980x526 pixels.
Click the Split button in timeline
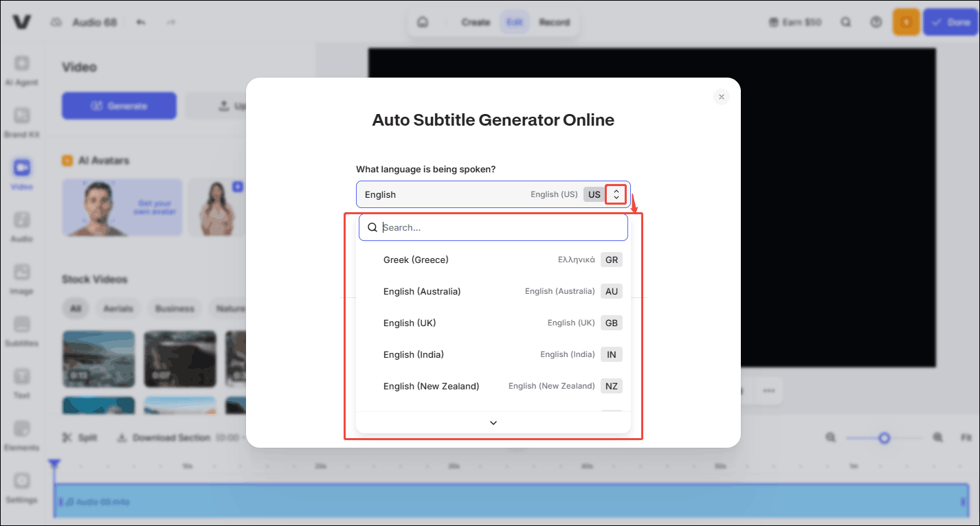[x=79, y=437]
